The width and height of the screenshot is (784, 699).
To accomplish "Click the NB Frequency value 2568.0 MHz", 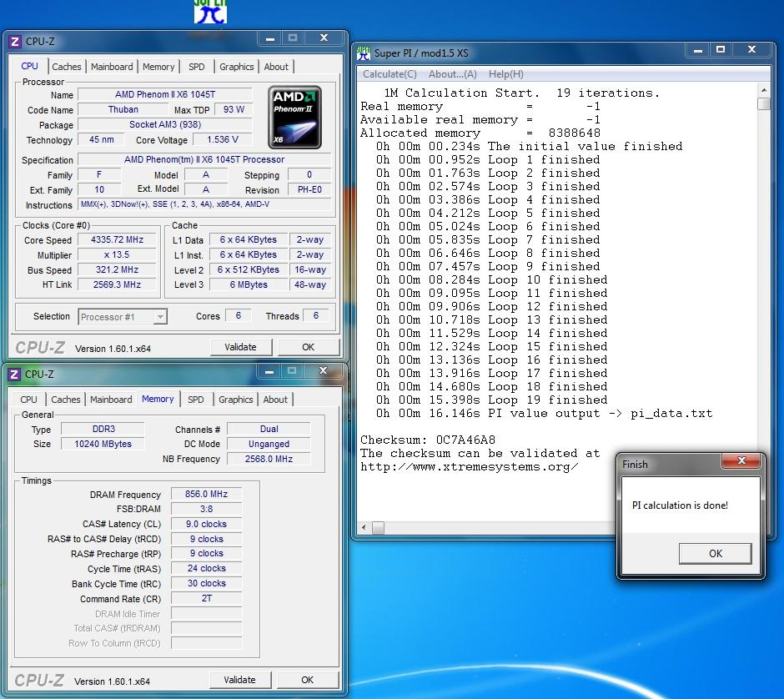I will (269, 459).
